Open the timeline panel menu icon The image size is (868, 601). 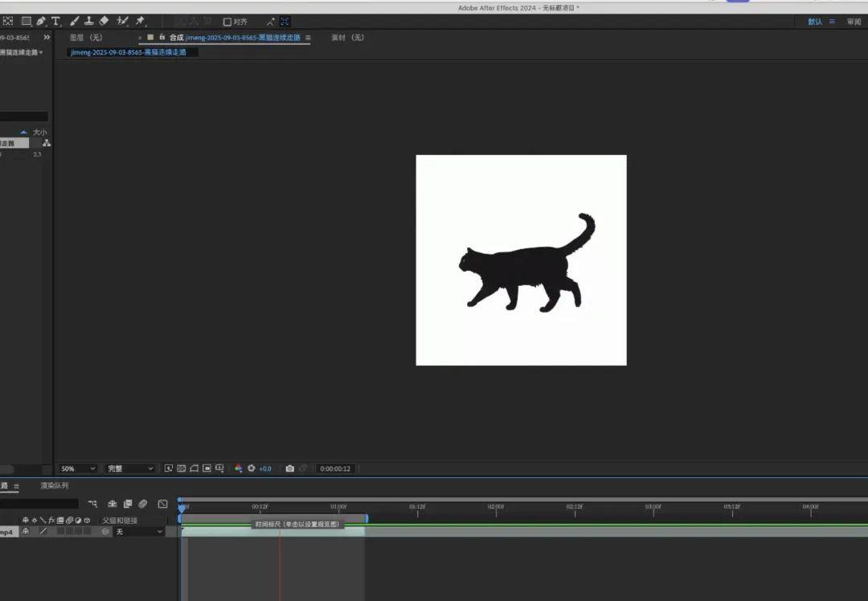point(16,486)
